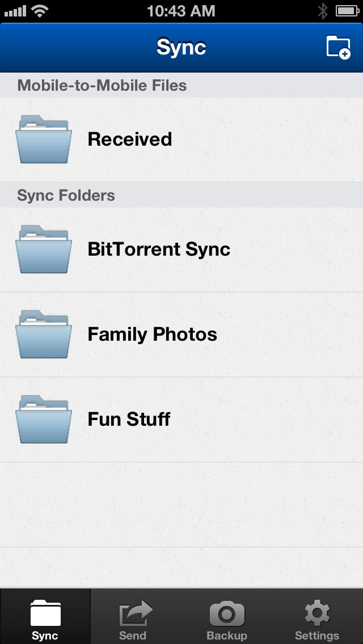Tap the Sync title in header

pyautogui.click(x=181, y=48)
